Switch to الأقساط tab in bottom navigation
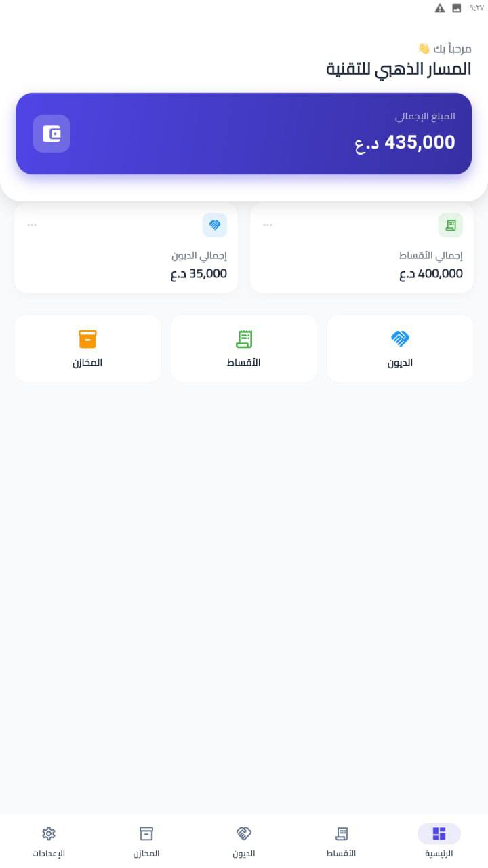This screenshot has height=868, width=488. click(x=342, y=841)
